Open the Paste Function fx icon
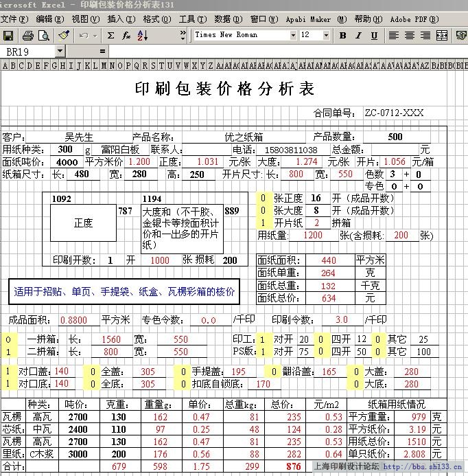This screenshot has width=468, height=476. click(127, 35)
